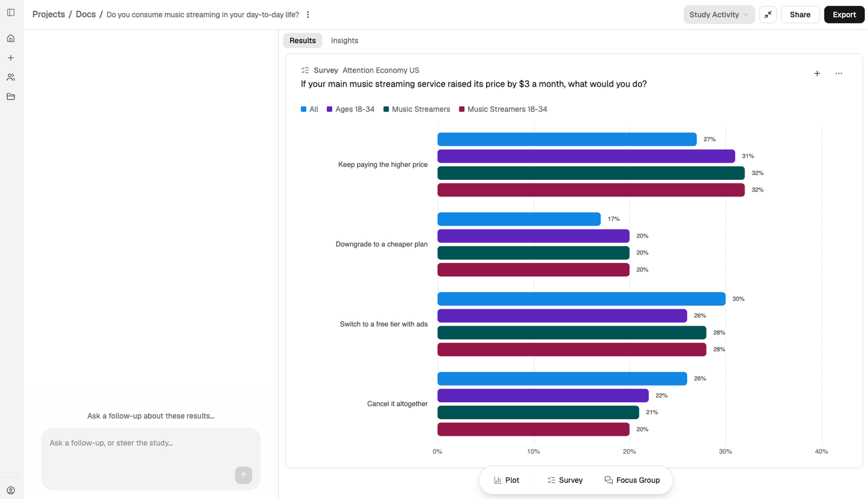The image size is (868, 499).
Task: Open the Home icon in sidebar
Action: coord(11,38)
